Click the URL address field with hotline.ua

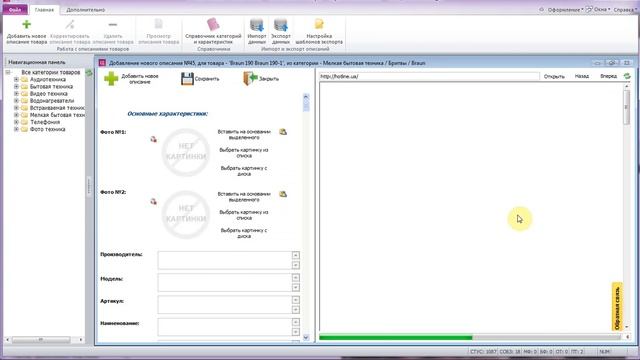coord(429,76)
